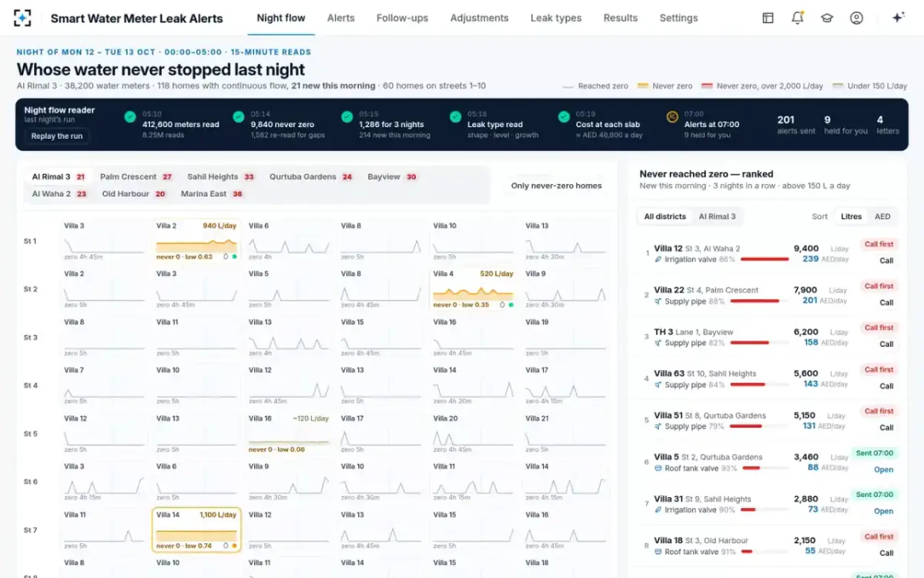Click pending icon beside Alerts at 07:00
The image size is (924, 578).
672,117
